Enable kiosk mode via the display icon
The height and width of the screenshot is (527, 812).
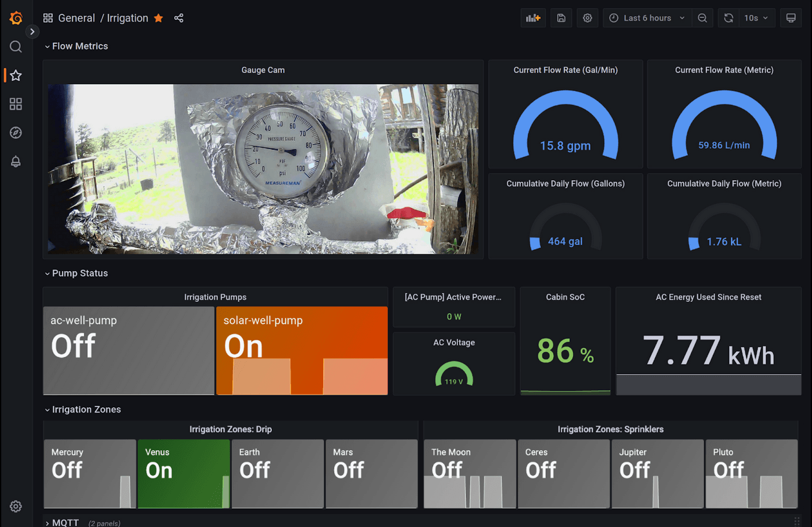(x=791, y=17)
